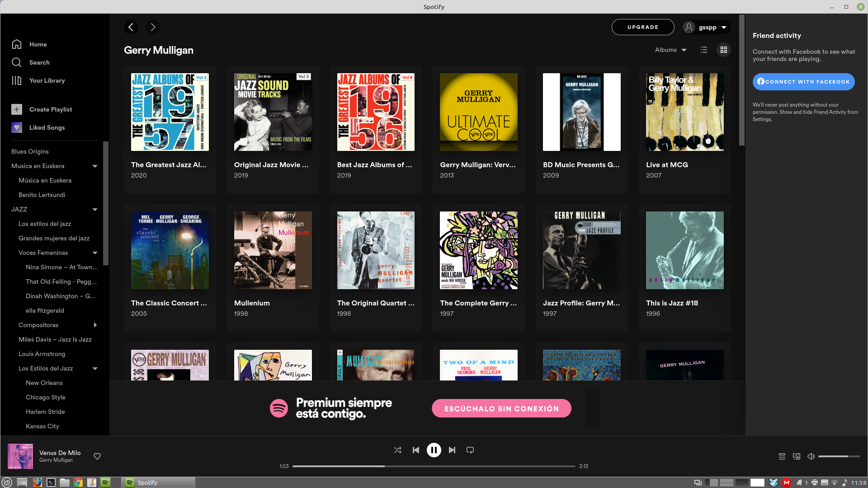Open Kansas City playlist
Image resolution: width=868 pixels, height=488 pixels.
point(42,426)
